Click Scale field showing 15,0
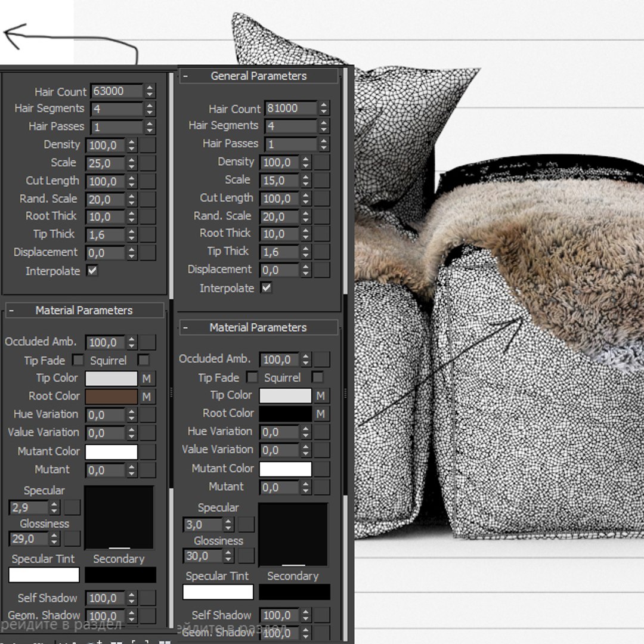This screenshot has width=644, height=644. click(279, 181)
